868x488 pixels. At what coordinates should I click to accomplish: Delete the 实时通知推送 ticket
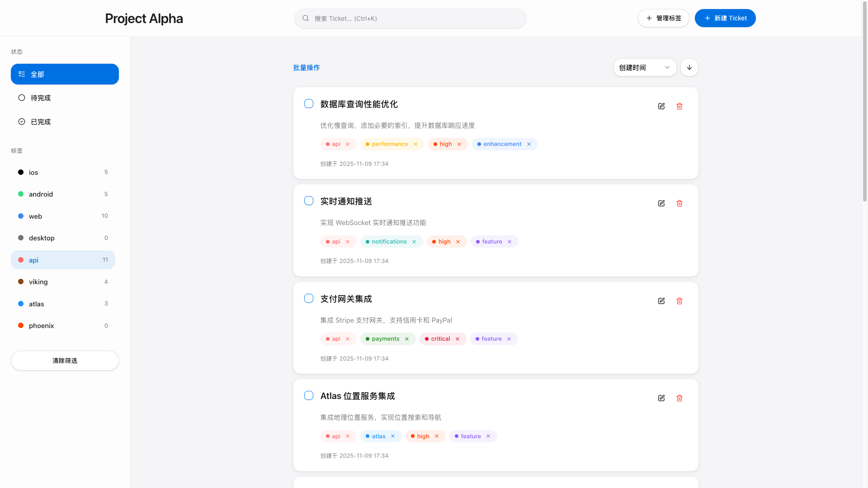coord(679,203)
